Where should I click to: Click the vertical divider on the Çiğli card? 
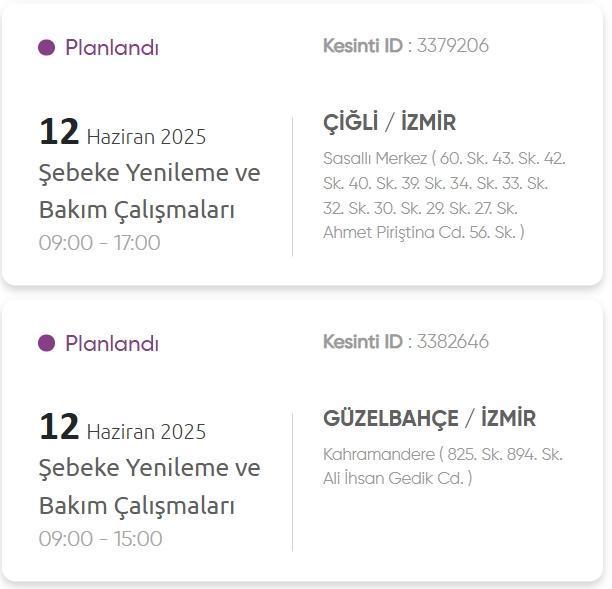click(x=292, y=186)
